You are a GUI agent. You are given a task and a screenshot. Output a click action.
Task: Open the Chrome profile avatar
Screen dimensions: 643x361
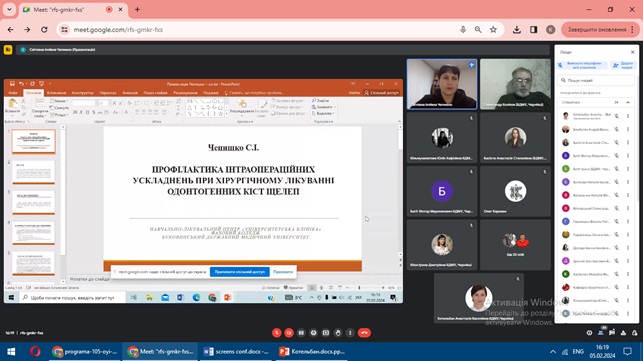click(551, 30)
